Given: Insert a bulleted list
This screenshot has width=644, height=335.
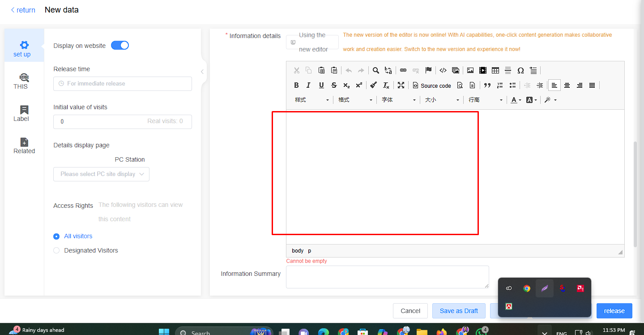Looking at the screenshot, I should click(x=512, y=85).
